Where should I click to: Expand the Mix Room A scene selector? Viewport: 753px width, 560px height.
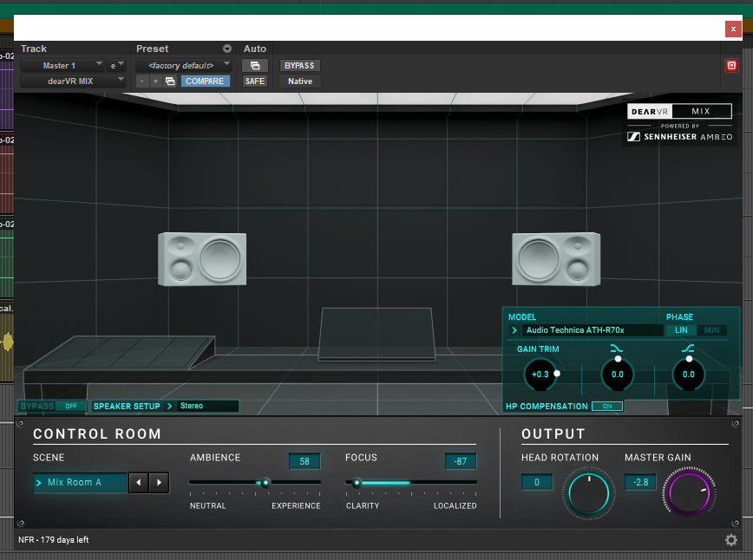pos(80,483)
